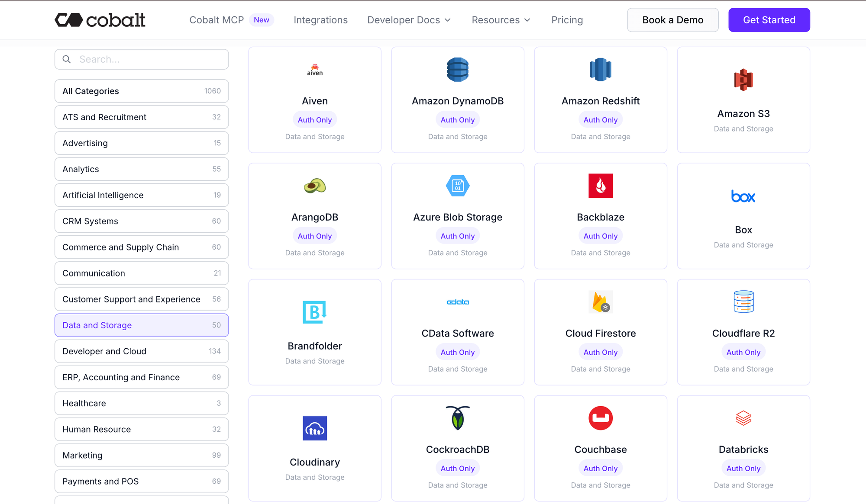Select Customer Support and Experience category
Image resolution: width=866 pixels, height=504 pixels.
(x=142, y=299)
